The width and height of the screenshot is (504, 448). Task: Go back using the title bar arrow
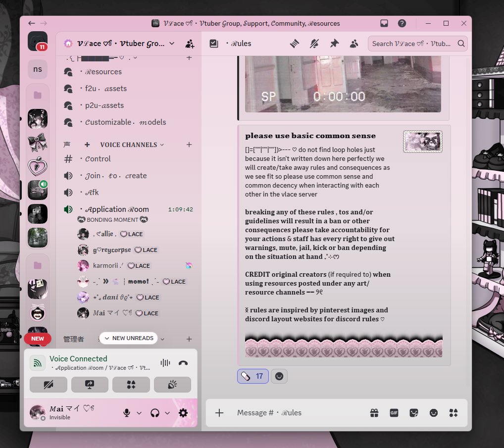(32, 23)
